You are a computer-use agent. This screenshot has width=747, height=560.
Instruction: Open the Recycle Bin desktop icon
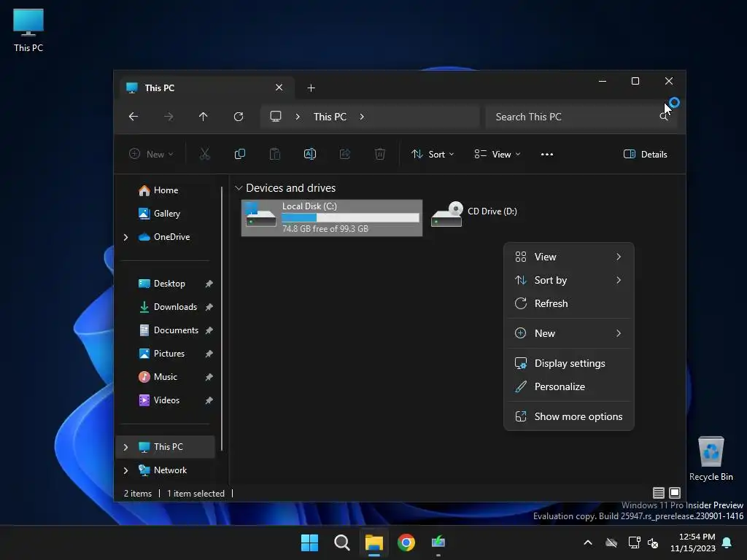(x=711, y=459)
